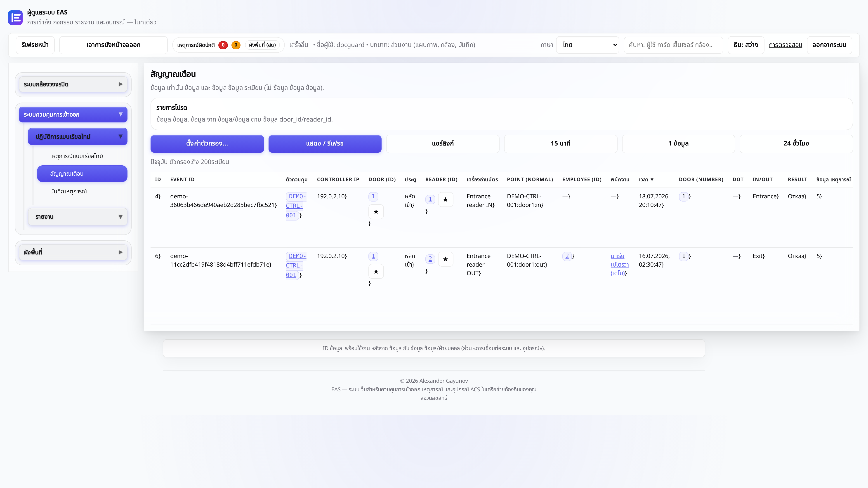Toggle the 15 นาที time range filter
Viewport: 868px width, 488px height.
pos(560,143)
